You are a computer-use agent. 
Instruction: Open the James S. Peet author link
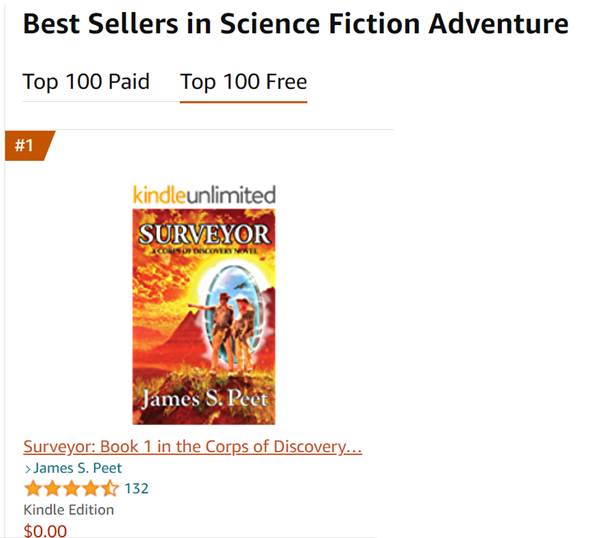click(x=78, y=468)
